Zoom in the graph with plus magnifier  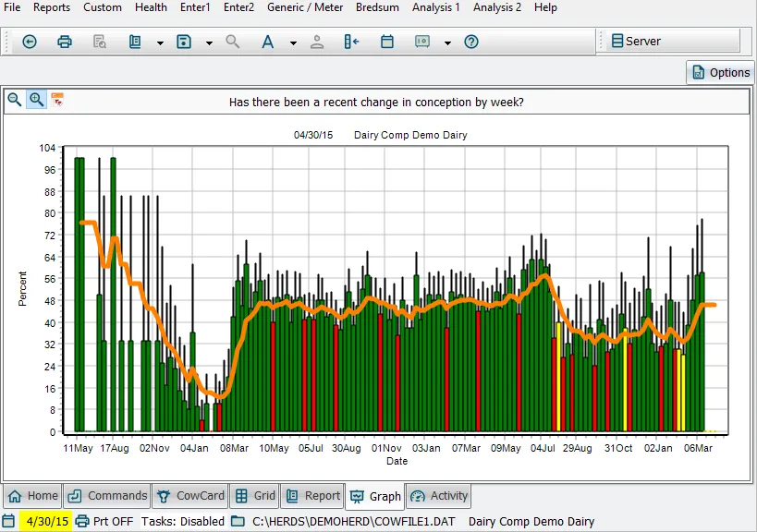(37, 100)
